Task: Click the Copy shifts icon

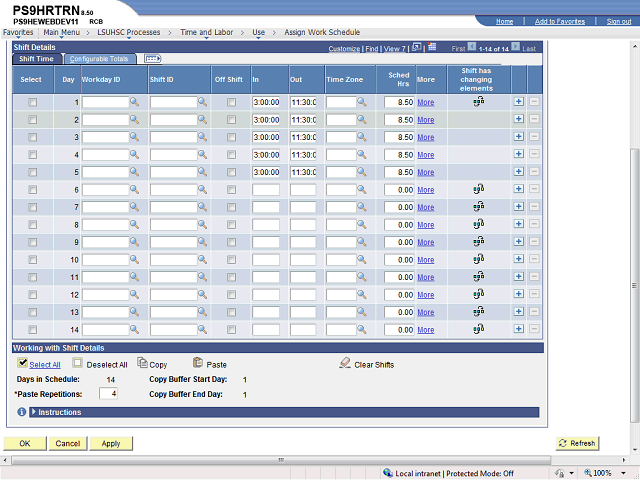Action: coord(142,364)
